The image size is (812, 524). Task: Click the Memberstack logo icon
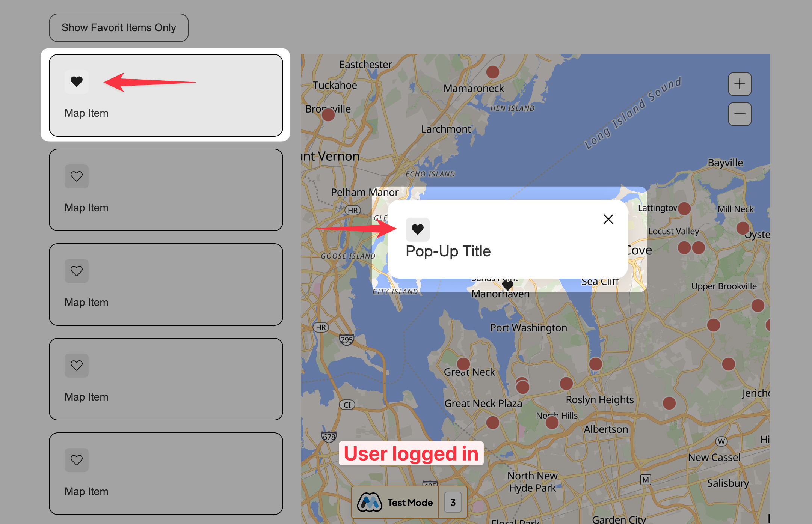tap(370, 502)
